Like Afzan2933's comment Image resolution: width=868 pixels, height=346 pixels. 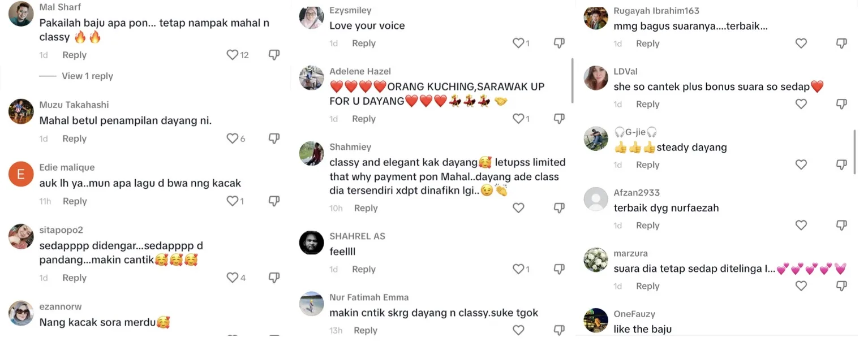[x=801, y=225]
